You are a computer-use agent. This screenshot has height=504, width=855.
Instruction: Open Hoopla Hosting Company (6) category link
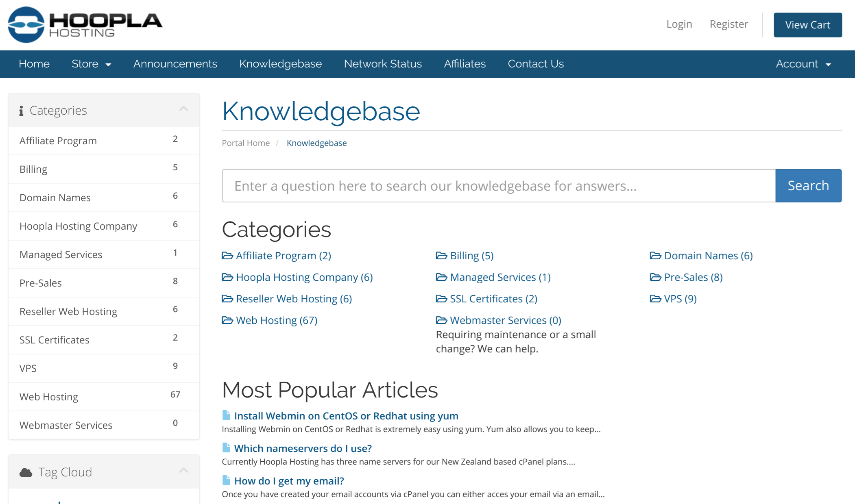(x=304, y=277)
